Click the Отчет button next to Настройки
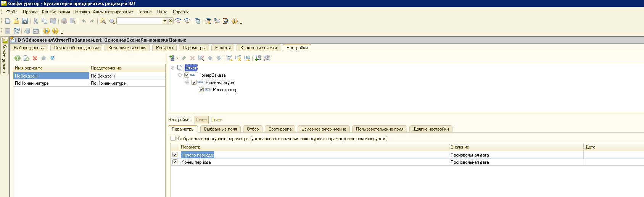The image size is (644, 197). 201,120
